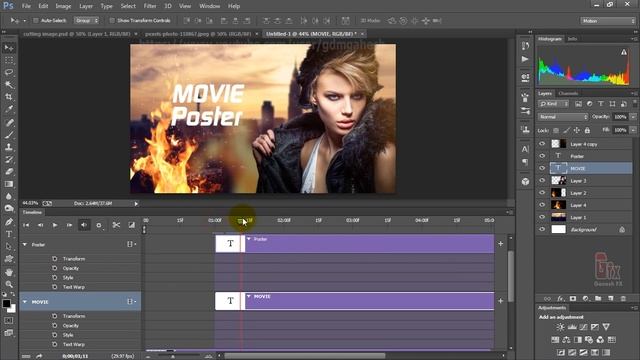Add layer style fx in Layers panel
Viewport: 640px width, 360px height.
click(560, 299)
